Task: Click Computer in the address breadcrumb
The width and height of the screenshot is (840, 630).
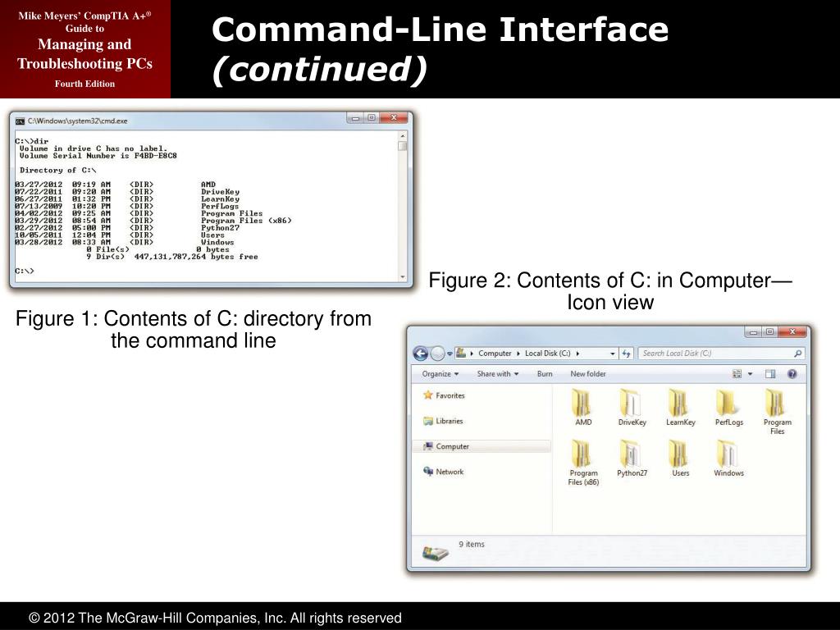Action: pos(495,354)
